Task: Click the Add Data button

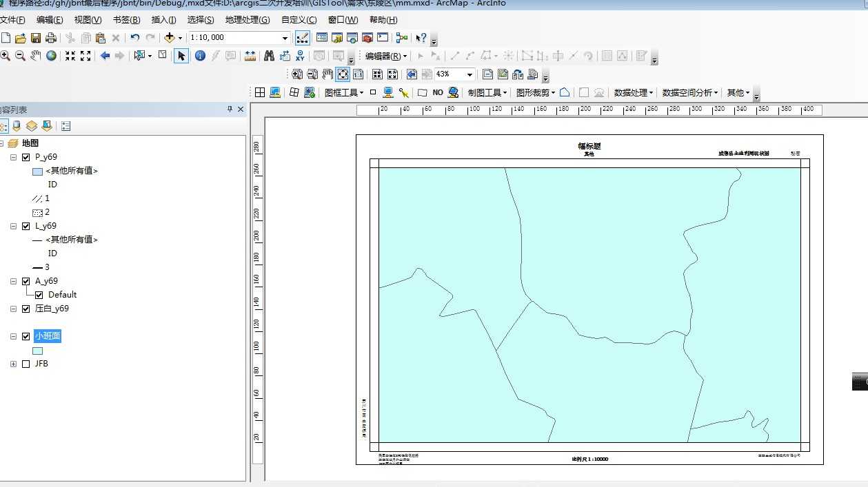Action: pyautogui.click(x=170, y=38)
